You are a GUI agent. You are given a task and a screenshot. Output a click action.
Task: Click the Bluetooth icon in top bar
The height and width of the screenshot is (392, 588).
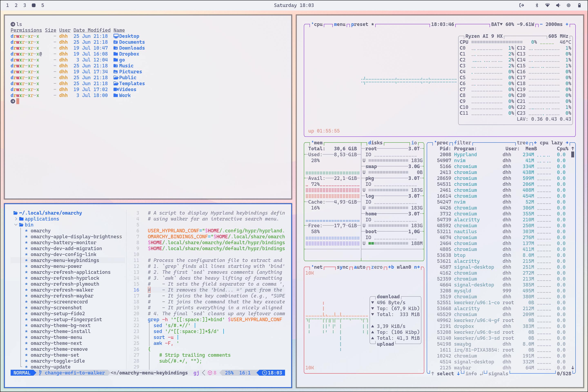coord(537,5)
